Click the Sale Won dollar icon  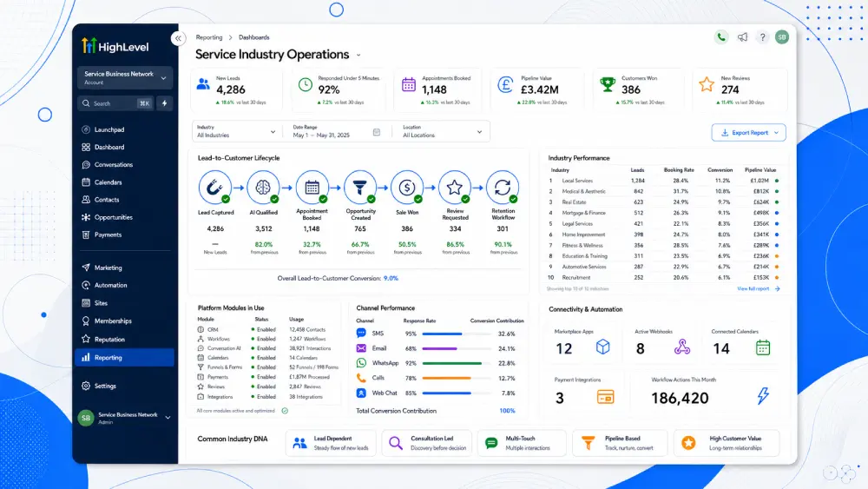click(x=407, y=188)
